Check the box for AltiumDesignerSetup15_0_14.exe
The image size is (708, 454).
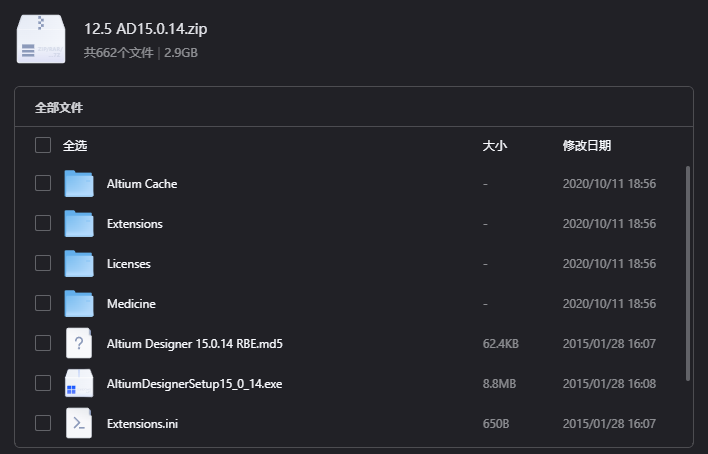(43, 383)
